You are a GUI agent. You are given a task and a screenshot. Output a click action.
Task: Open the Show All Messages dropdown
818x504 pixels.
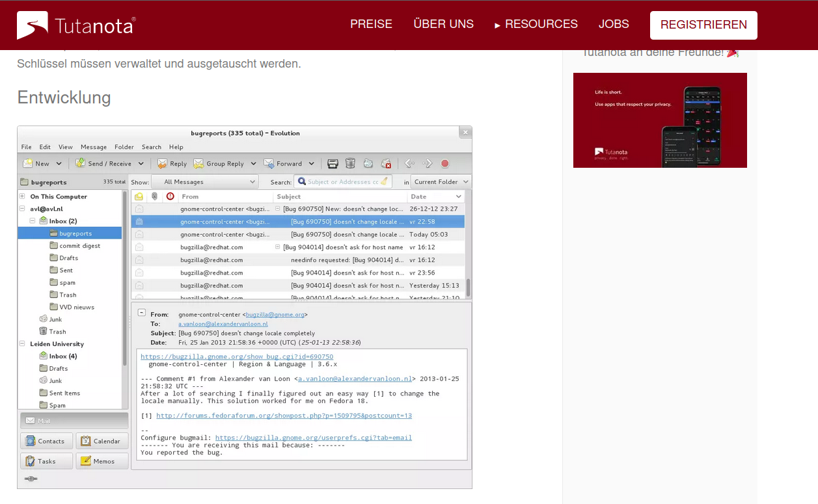205,182
